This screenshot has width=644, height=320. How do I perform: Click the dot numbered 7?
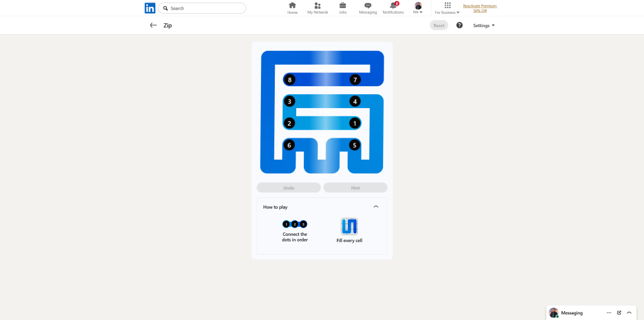(x=355, y=80)
